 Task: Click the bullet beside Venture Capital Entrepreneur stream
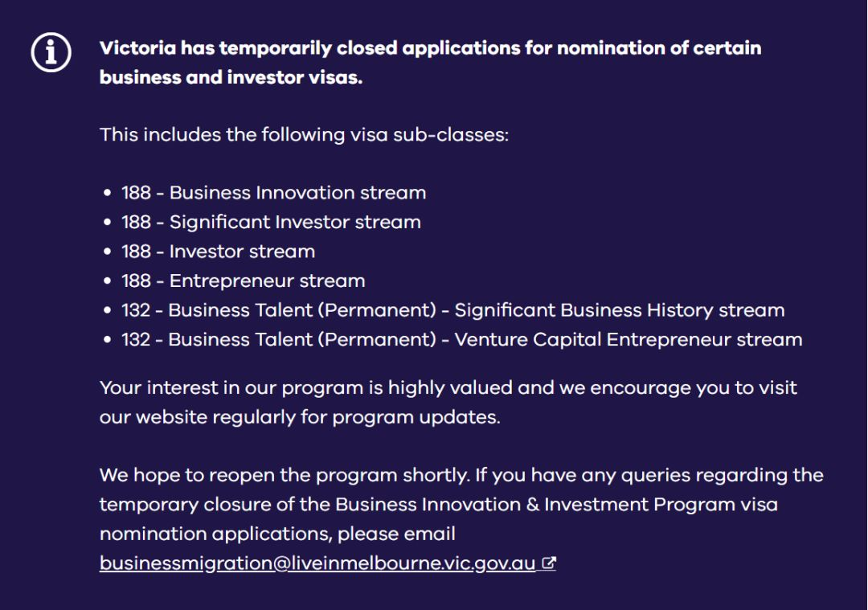pyautogui.click(x=108, y=340)
